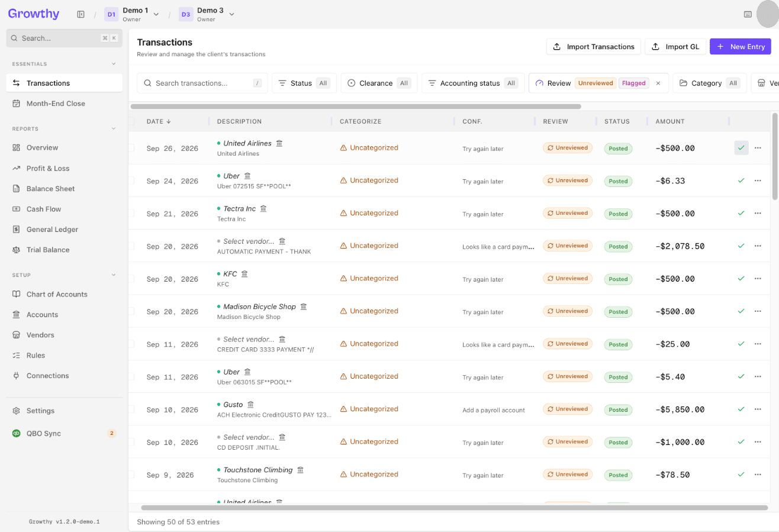The height and width of the screenshot is (532, 779).
Task: Click the bank icon beside Madison Bicycle Shop
Action: [x=304, y=307]
